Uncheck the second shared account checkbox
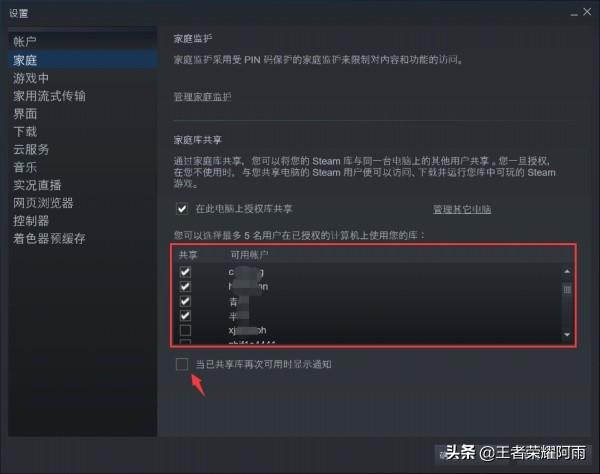The height and width of the screenshot is (474, 600). [185, 287]
